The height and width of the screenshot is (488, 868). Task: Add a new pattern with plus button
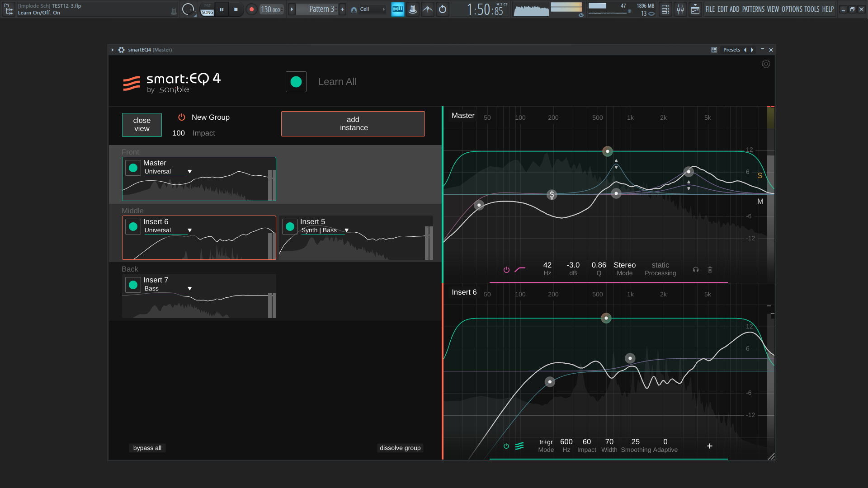342,9
